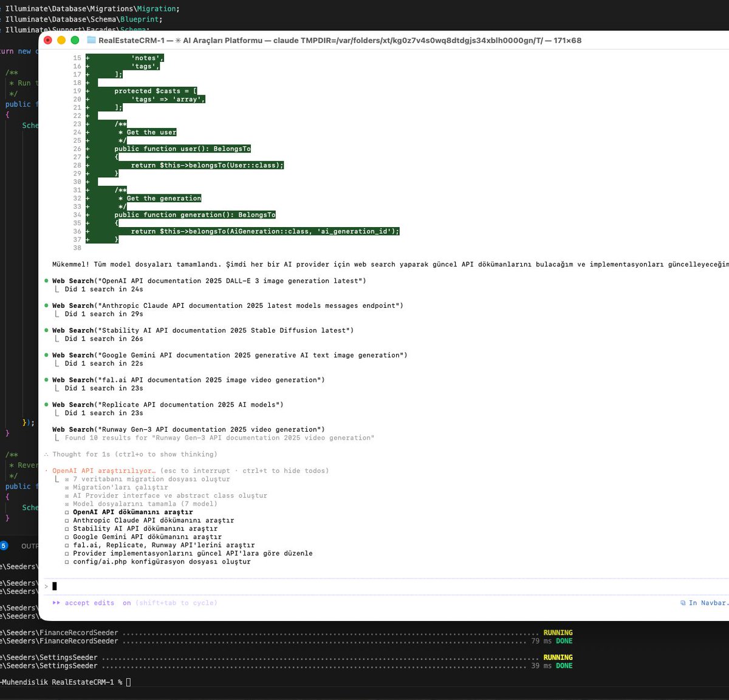This screenshot has width=729, height=700.
Task: Click the green dot beside the OpenAI DALL-E web search
Action: 47,280
